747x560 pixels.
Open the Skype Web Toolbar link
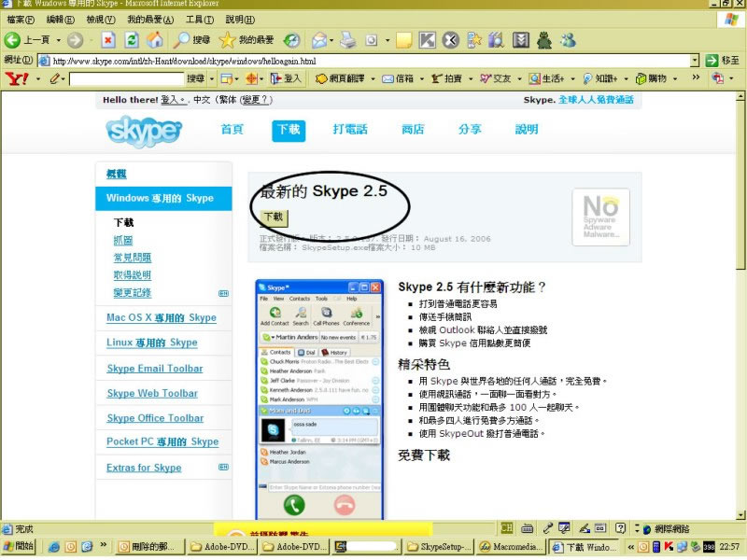(152, 393)
